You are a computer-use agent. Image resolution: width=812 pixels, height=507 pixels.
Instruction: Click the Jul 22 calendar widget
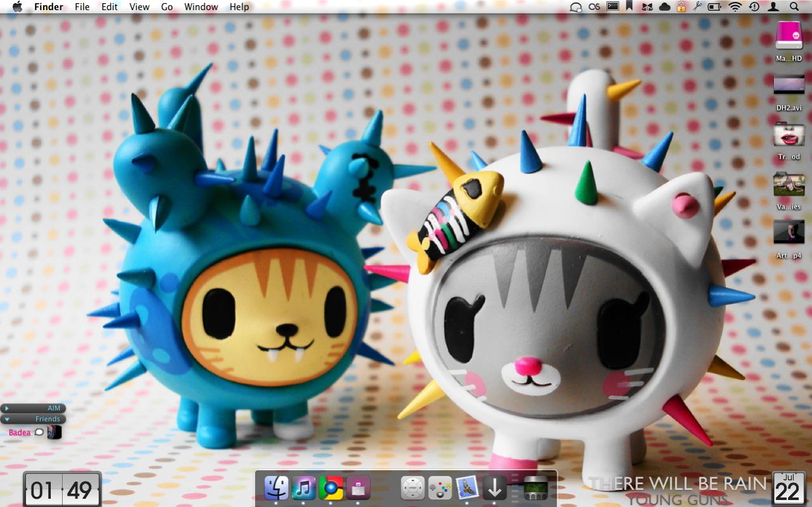[789, 489]
